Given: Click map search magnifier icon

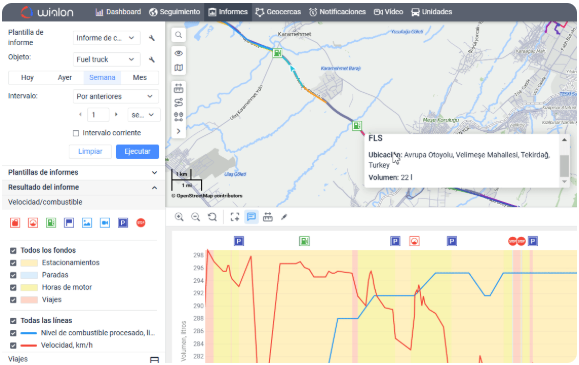Looking at the screenshot, I should pyautogui.click(x=178, y=35).
